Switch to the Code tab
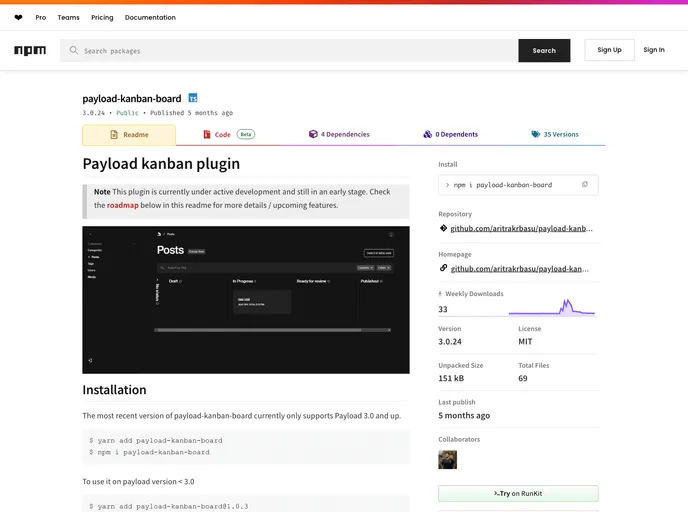The image size is (688, 512). point(229,134)
